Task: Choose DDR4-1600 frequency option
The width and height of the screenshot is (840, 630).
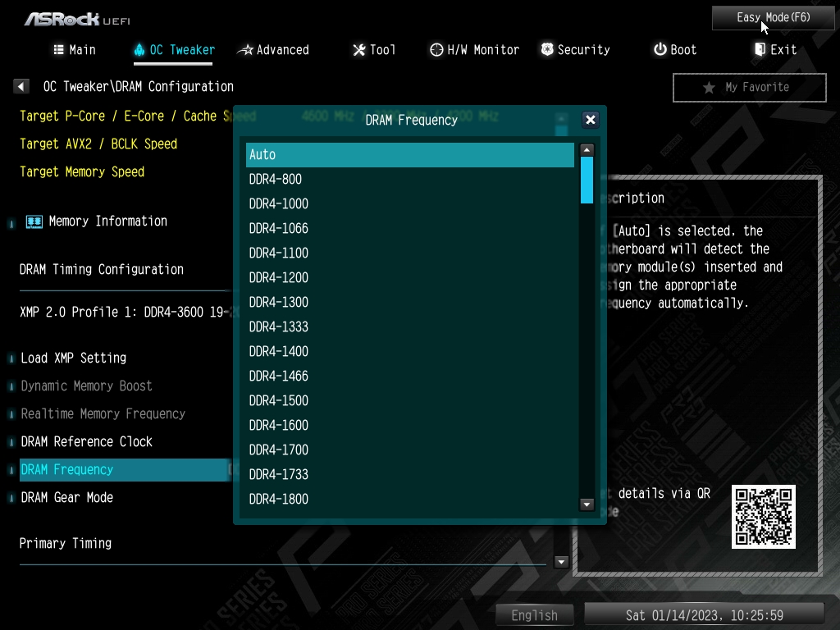Action: click(x=410, y=426)
